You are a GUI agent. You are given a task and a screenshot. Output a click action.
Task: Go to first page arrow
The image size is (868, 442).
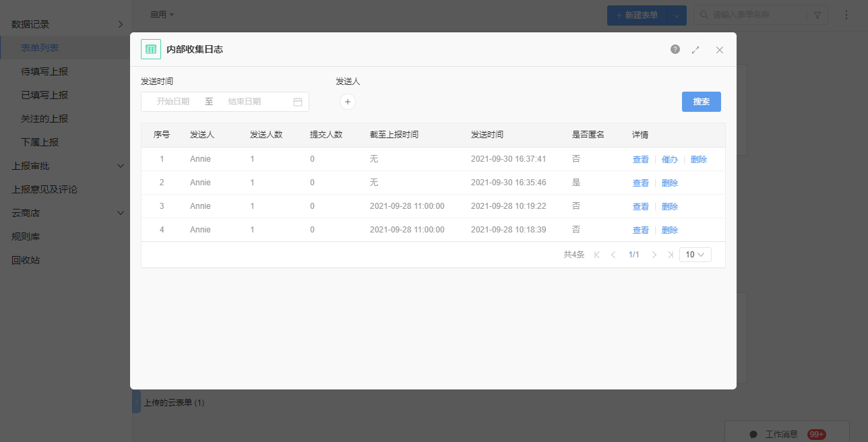point(597,255)
